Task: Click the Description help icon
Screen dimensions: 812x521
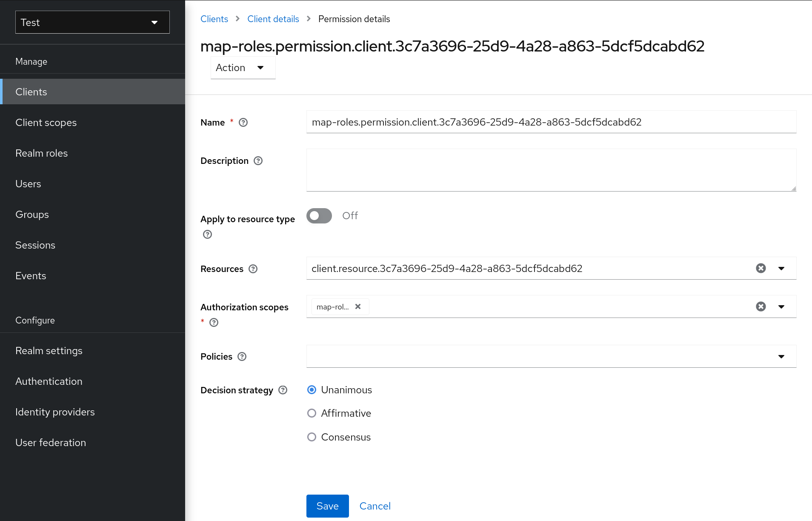Action: click(258, 161)
